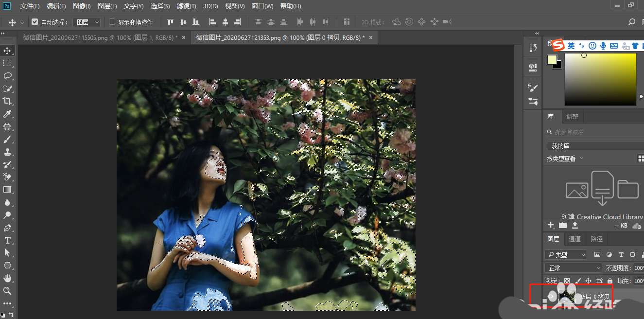Expand the 按类型查看 library view dropdown

(565, 159)
